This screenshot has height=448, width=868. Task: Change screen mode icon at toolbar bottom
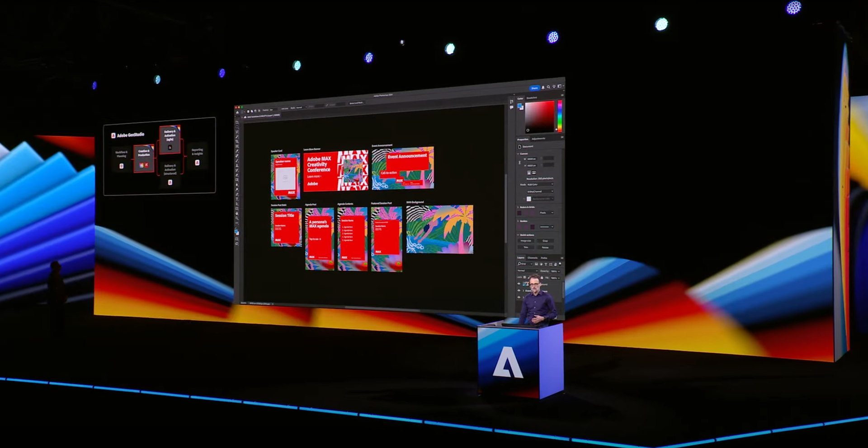pyautogui.click(x=237, y=244)
